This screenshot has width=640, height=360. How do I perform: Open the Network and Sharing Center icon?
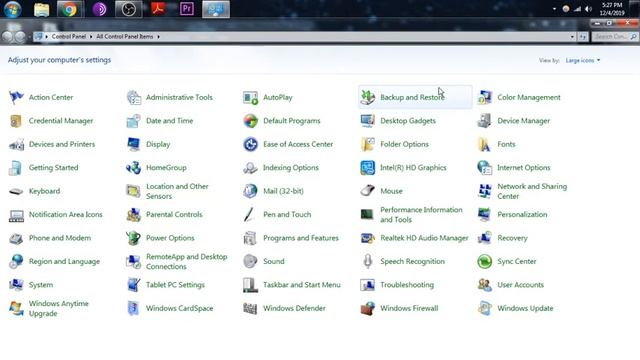(484, 191)
